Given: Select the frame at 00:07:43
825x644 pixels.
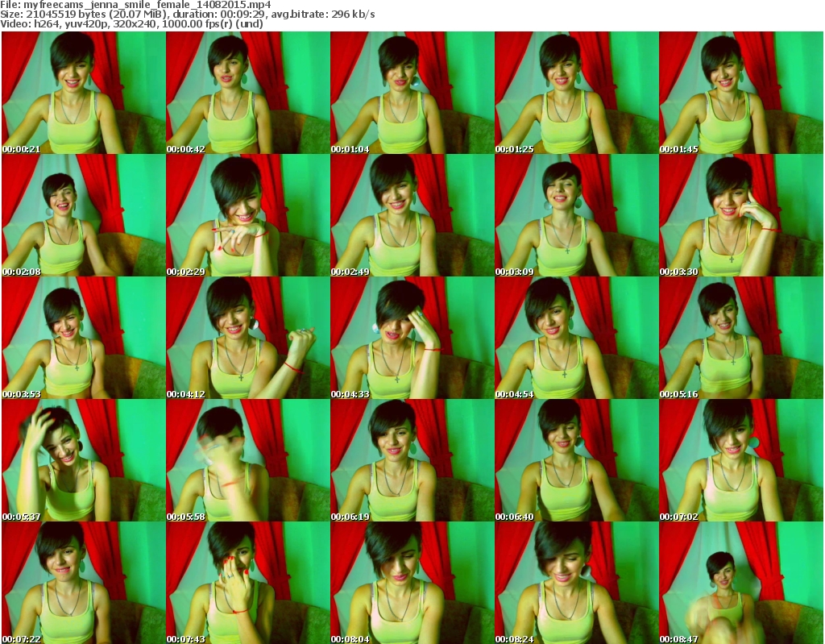Looking at the screenshot, I should tap(248, 583).
